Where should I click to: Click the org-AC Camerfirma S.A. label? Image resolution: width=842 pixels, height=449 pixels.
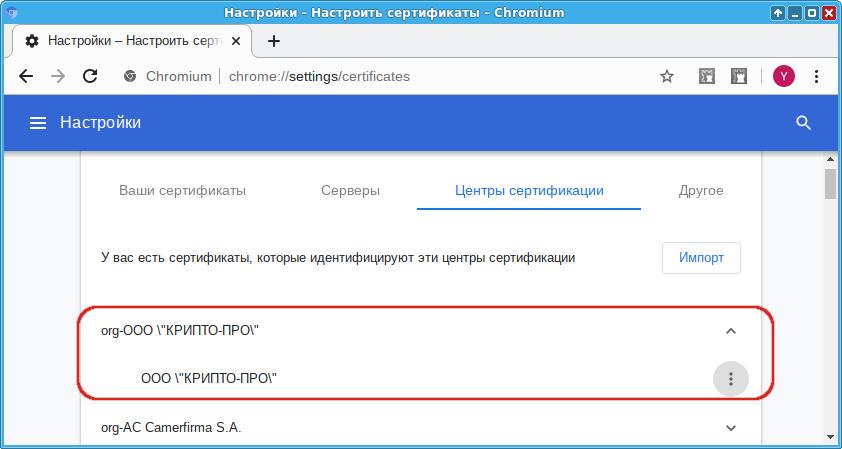coord(171,428)
